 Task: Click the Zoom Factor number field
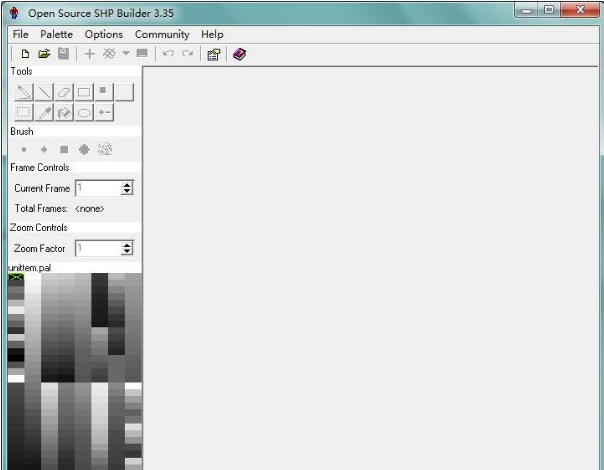(x=98, y=248)
